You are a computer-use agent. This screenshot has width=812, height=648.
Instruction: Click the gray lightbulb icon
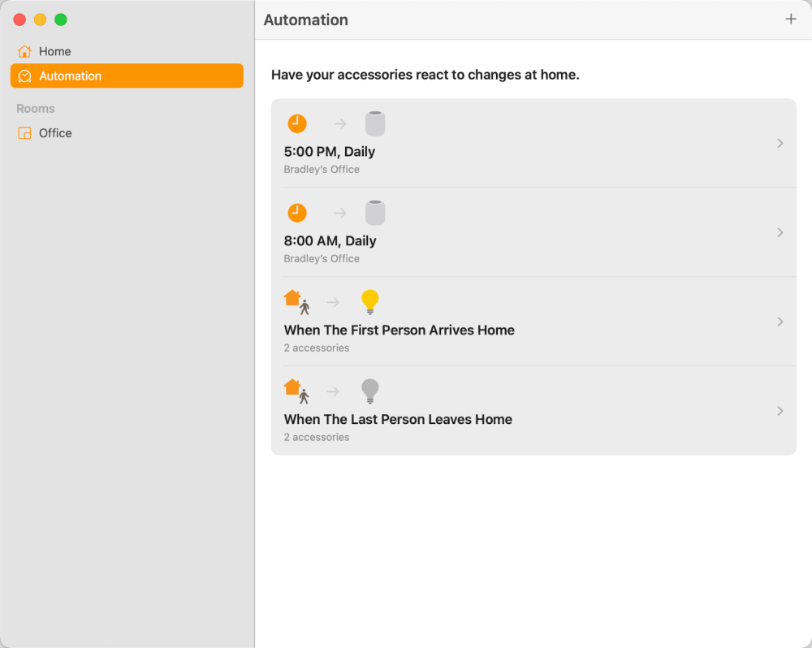369,391
